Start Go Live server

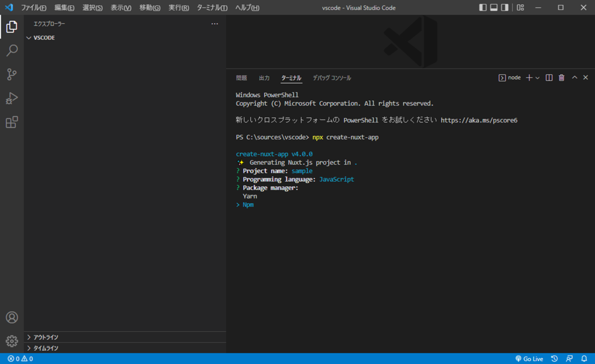click(529, 359)
